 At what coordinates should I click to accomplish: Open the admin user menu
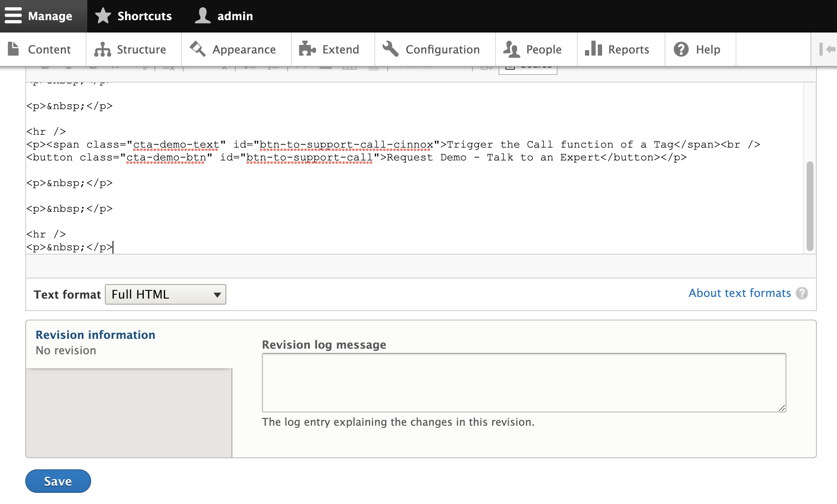[x=225, y=16]
